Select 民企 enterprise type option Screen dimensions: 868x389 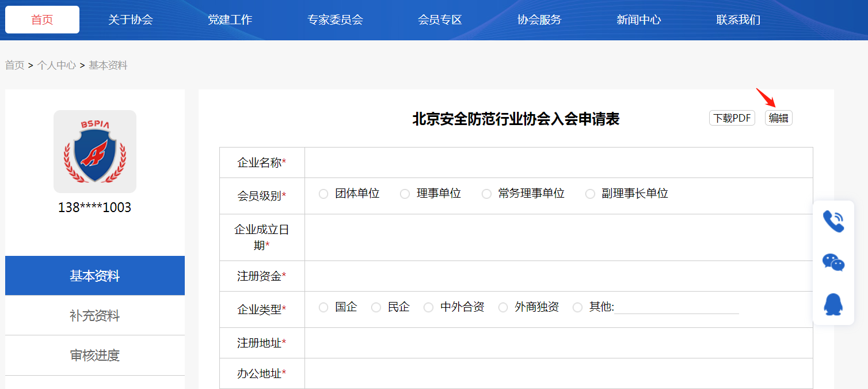[x=376, y=308]
